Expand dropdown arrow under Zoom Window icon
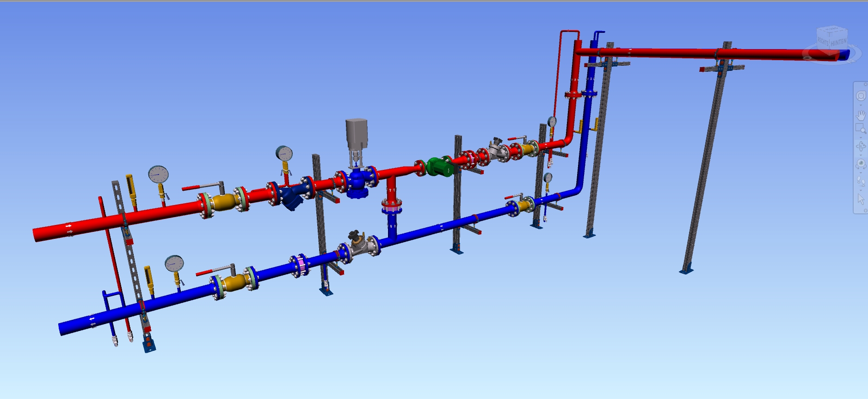 (x=861, y=137)
